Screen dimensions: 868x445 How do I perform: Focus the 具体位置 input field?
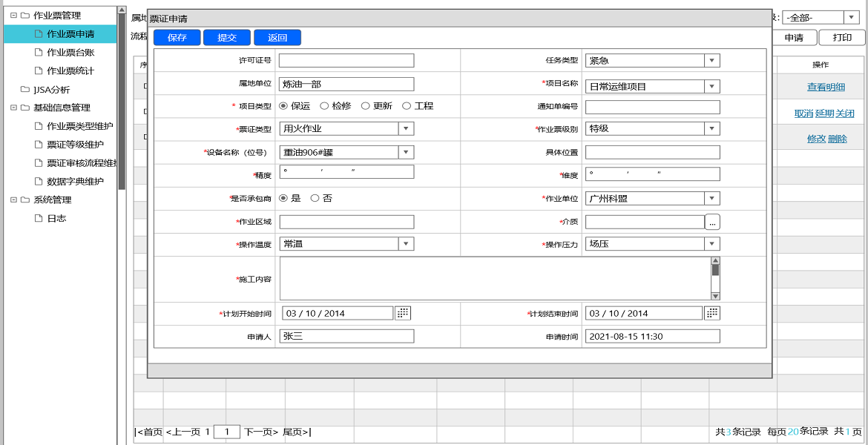[x=652, y=152]
